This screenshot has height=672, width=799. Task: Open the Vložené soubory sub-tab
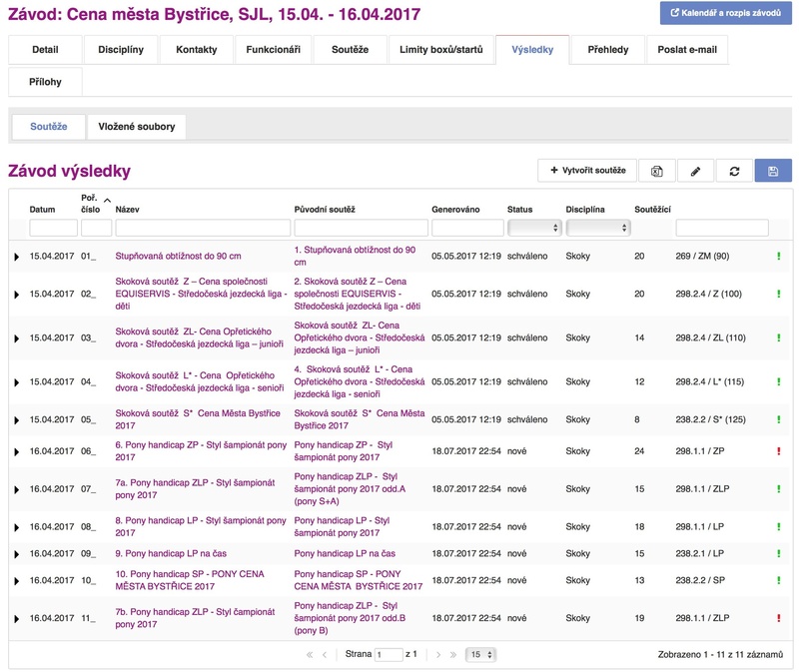[x=137, y=127]
